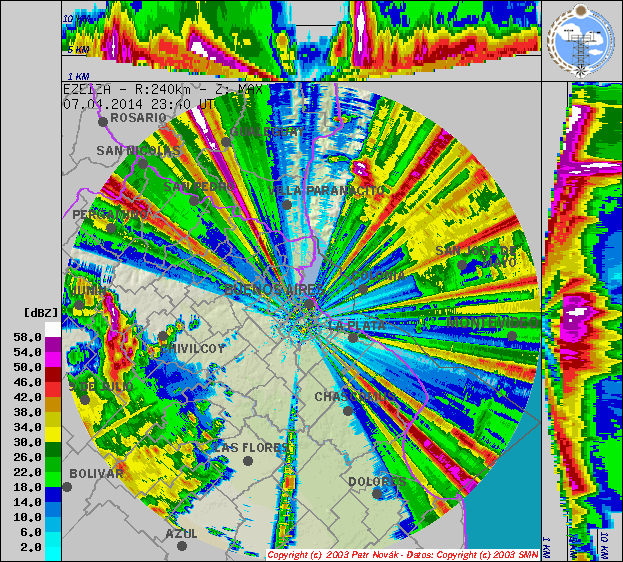Click the La Plata city marker dot
Screen dimensions: 623x562
click(x=353, y=338)
